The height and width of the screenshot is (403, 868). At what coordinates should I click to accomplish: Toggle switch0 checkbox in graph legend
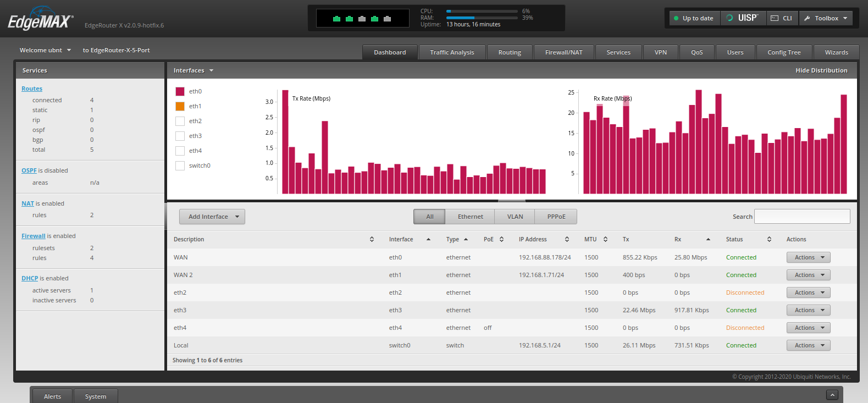[180, 165]
